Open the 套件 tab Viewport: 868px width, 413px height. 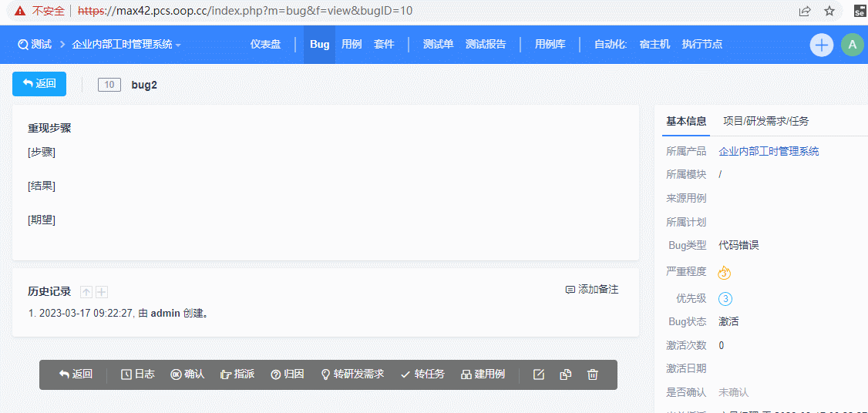pos(384,45)
